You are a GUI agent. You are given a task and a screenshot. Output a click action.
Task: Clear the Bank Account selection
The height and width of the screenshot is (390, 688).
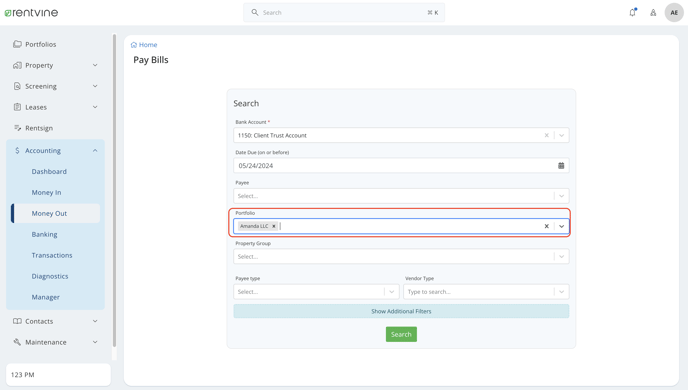[546, 135]
